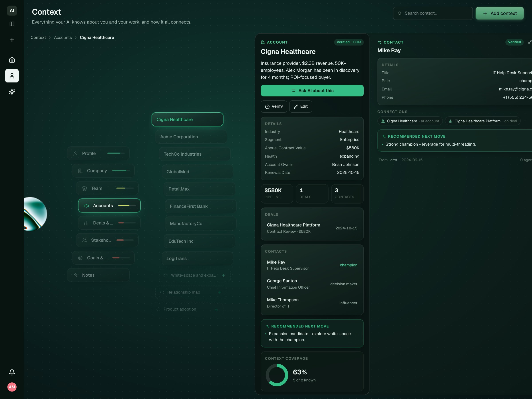Click the collapse arrows on contact panel
The height and width of the screenshot is (399, 532).
coord(529,42)
